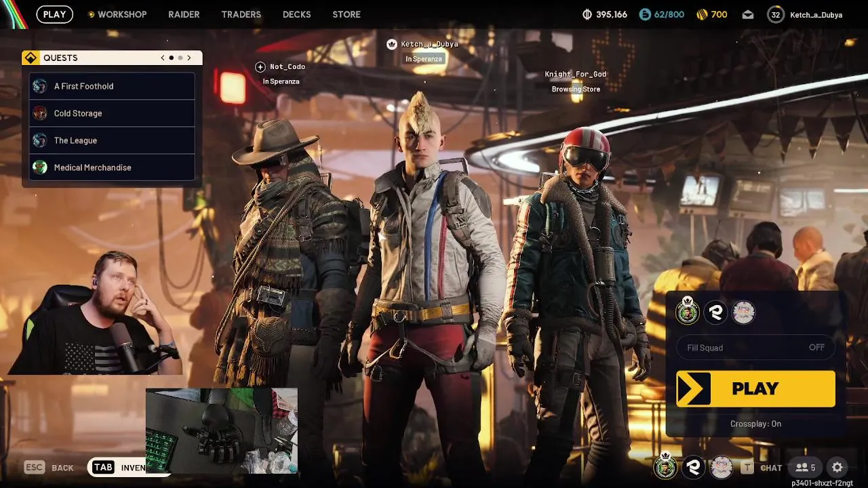Open the friends list showing 5
Screen dimensions: 868x488
[x=806, y=468]
